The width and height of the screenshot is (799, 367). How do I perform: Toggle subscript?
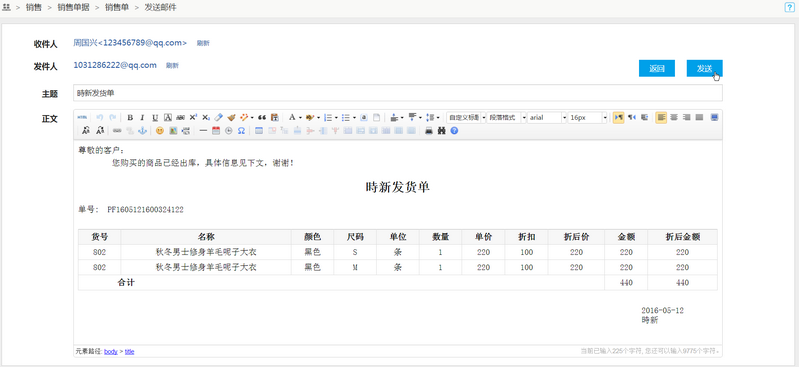(x=206, y=117)
